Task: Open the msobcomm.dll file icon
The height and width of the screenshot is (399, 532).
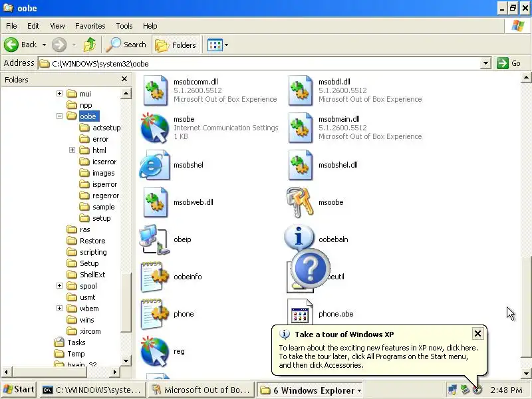Action: click(x=156, y=90)
